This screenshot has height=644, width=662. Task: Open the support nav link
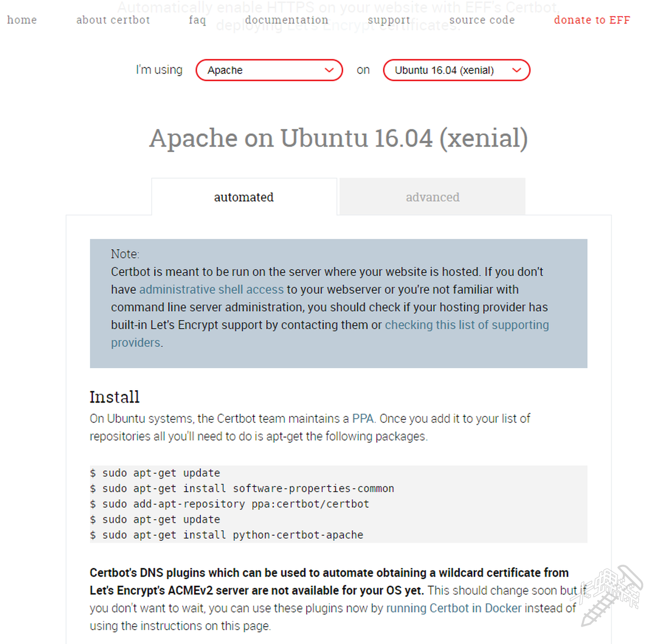(389, 20)
